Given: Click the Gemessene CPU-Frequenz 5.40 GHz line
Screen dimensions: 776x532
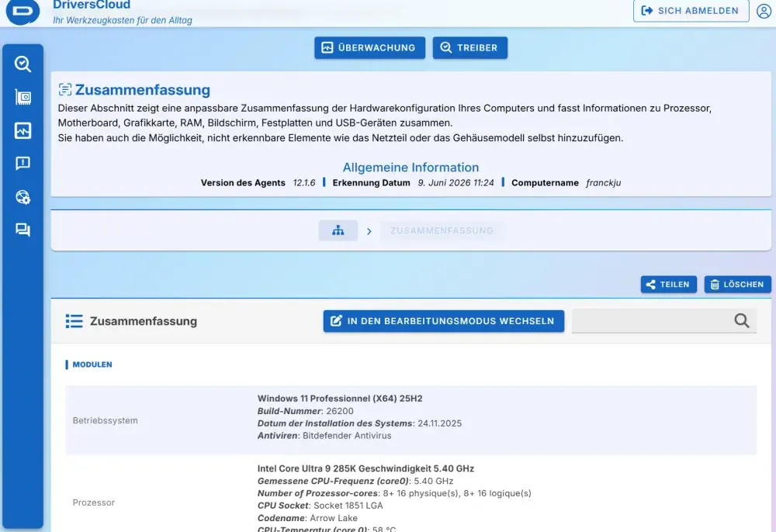Looking at the screenshot, I should [355, 481].
